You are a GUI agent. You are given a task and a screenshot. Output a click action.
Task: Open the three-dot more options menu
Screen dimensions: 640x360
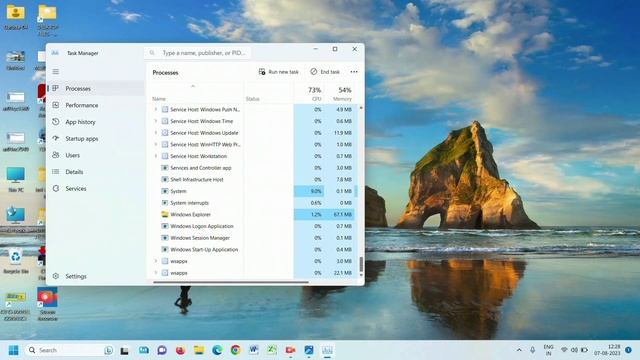point(354,72)
